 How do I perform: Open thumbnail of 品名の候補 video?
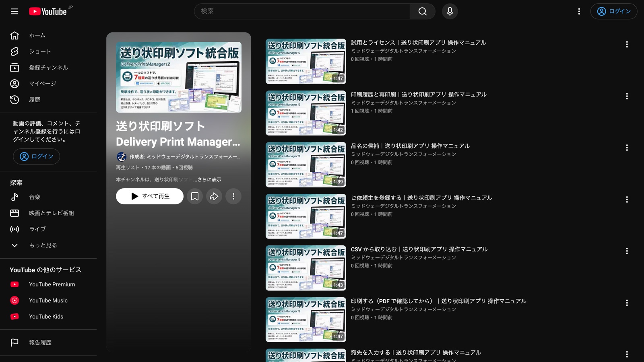pos(306,165)
